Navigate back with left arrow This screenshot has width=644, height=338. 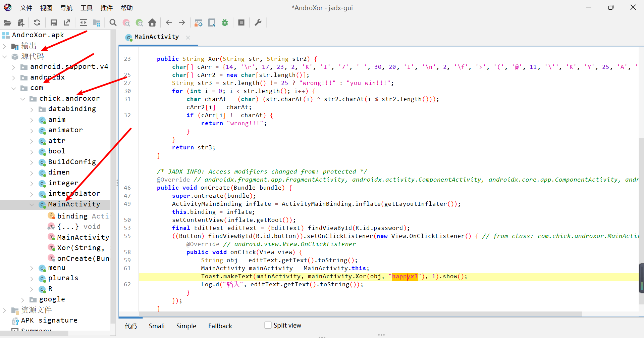[x=169, y=22]
